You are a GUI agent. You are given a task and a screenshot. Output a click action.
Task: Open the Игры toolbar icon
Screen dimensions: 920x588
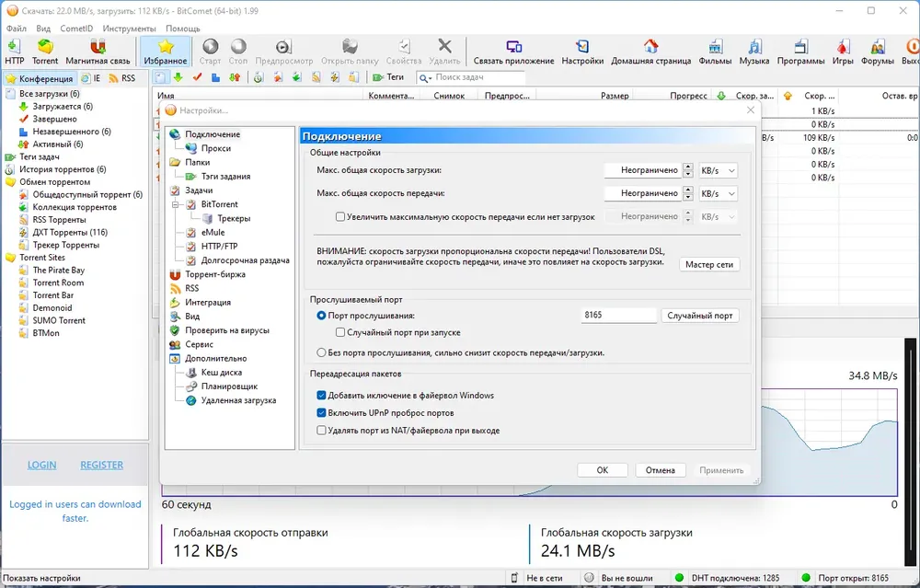(x=843, y=46)
